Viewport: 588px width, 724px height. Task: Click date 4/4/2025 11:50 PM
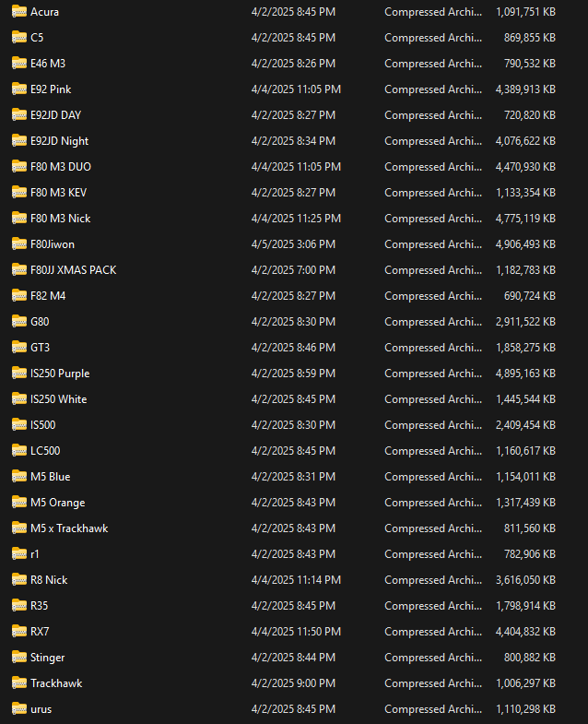[296, 632]
